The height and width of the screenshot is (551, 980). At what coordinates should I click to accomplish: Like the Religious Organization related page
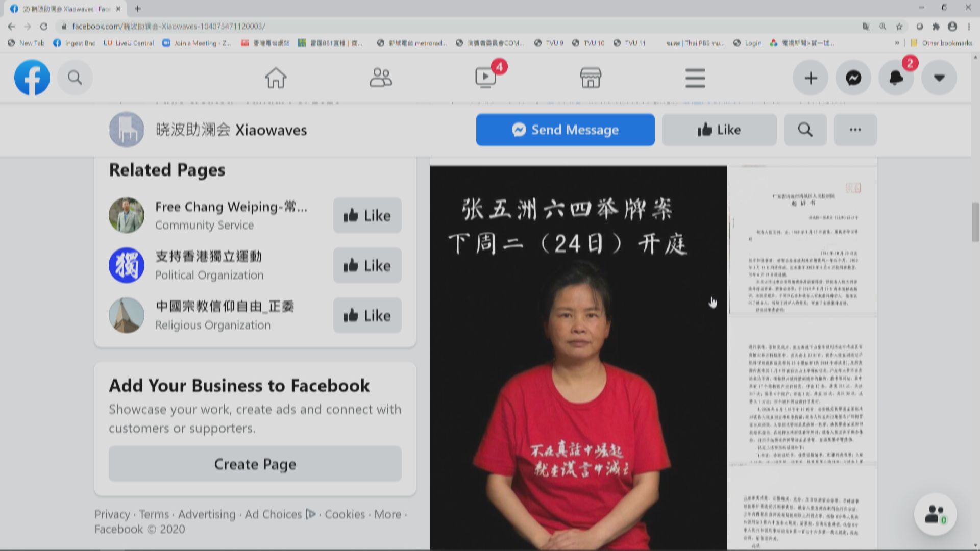367,316
